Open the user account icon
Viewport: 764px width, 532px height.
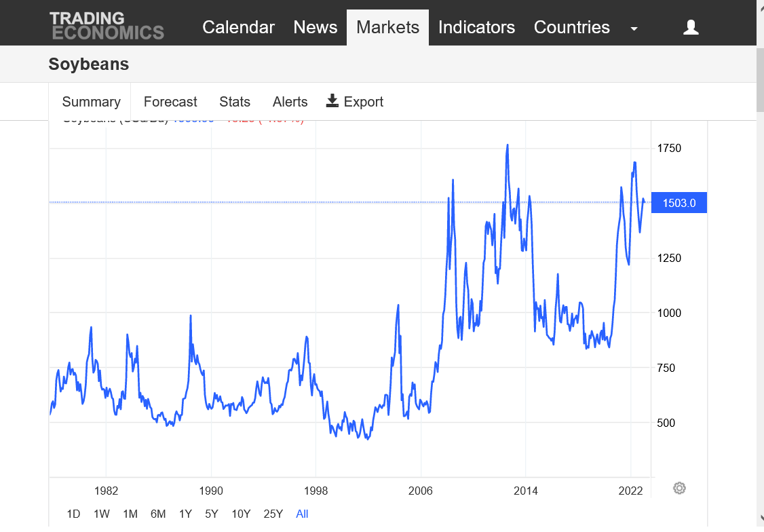click(691, 27)
